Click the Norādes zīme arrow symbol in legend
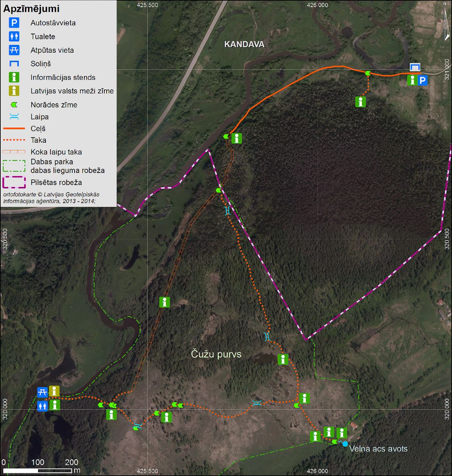The image size is (452, 476). [x=15, y=105]
